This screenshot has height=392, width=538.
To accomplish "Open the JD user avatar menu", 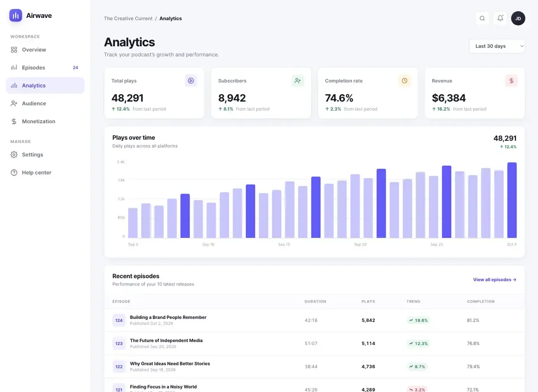I will click(x=518, y=18).
